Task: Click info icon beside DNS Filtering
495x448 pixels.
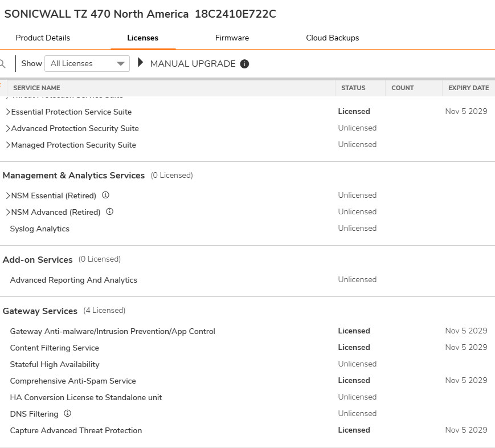Action: pos(68,413)
